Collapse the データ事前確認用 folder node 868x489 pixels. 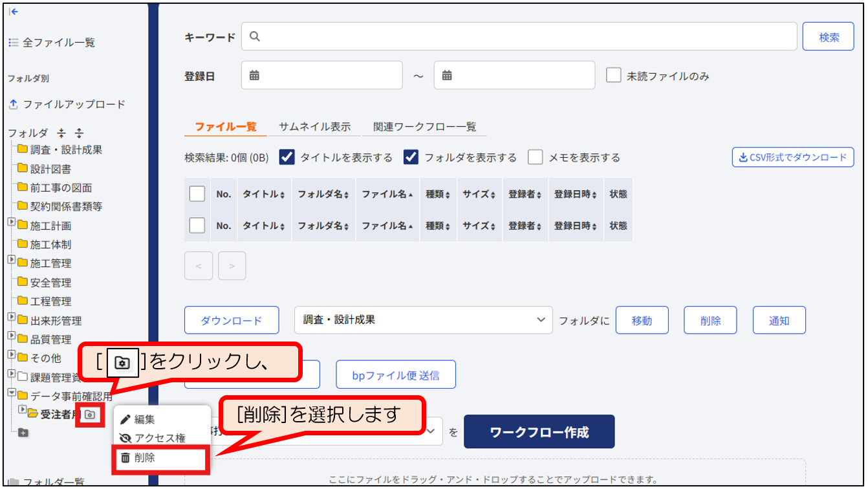pyautogui.click(x=12, y=393)
